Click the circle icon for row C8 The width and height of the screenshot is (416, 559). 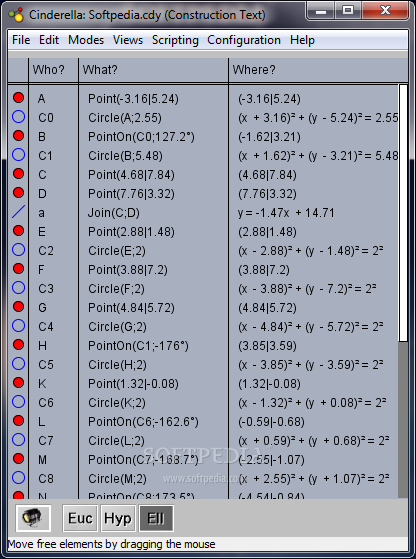pyautogui.click(x=19, y=478)
